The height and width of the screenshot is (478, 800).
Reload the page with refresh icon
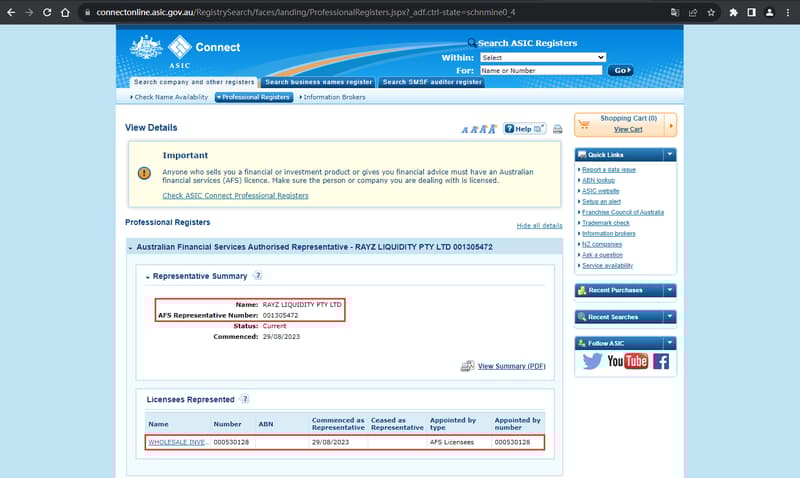point(47,12)
